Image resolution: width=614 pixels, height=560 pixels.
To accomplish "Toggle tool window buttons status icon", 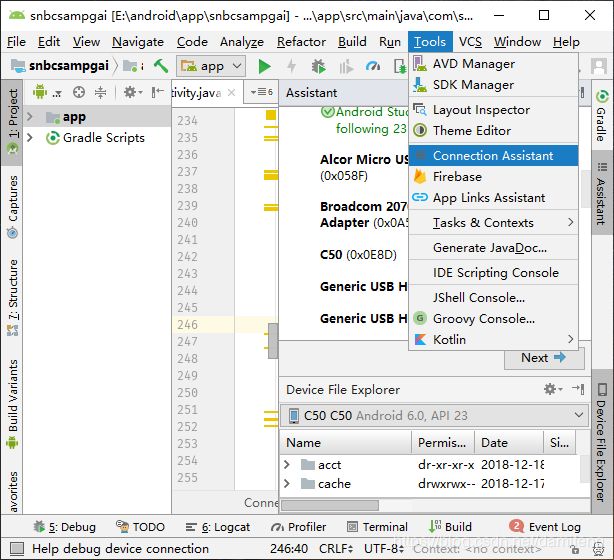I will 17,549.
